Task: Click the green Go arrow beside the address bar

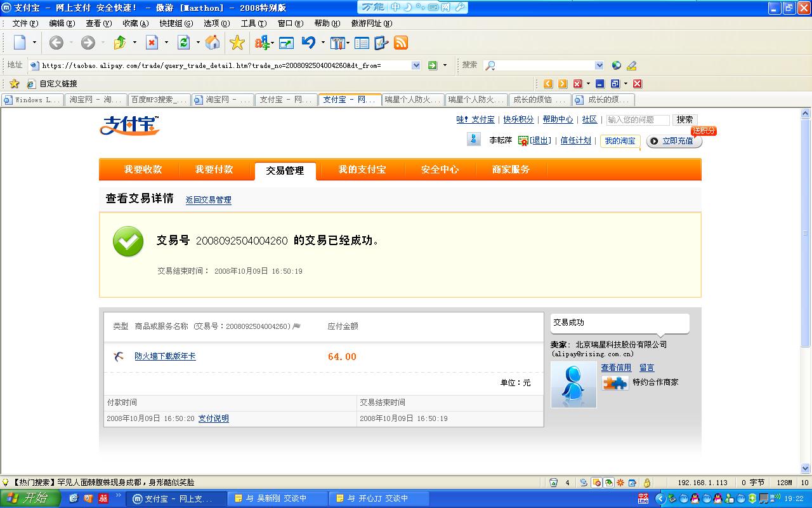Action: click(x=432, y=65)
